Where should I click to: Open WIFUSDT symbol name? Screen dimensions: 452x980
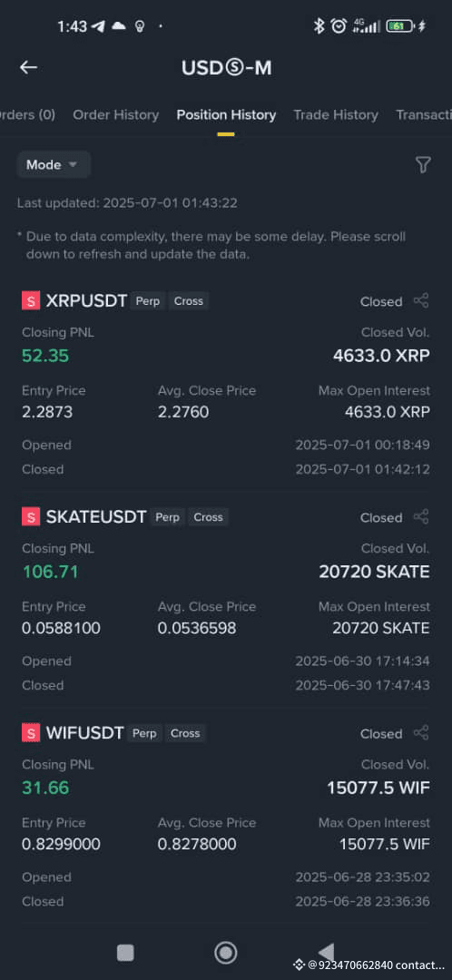click(x=85, y=733)
